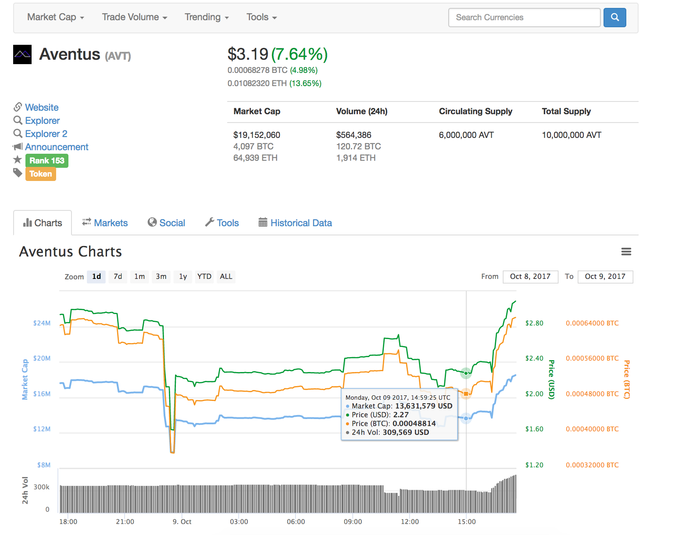
Task: Click the green price marker on chart
Action: click(466, 373)
